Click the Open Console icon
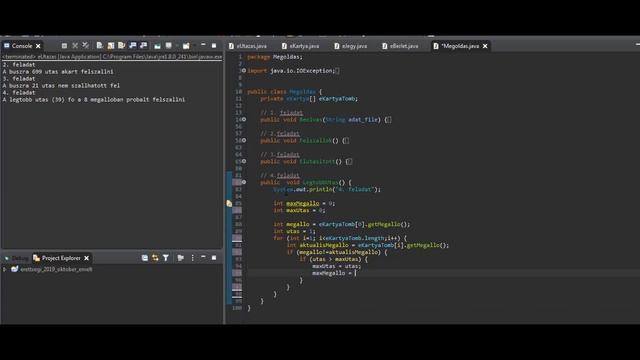 click(186, 46)
